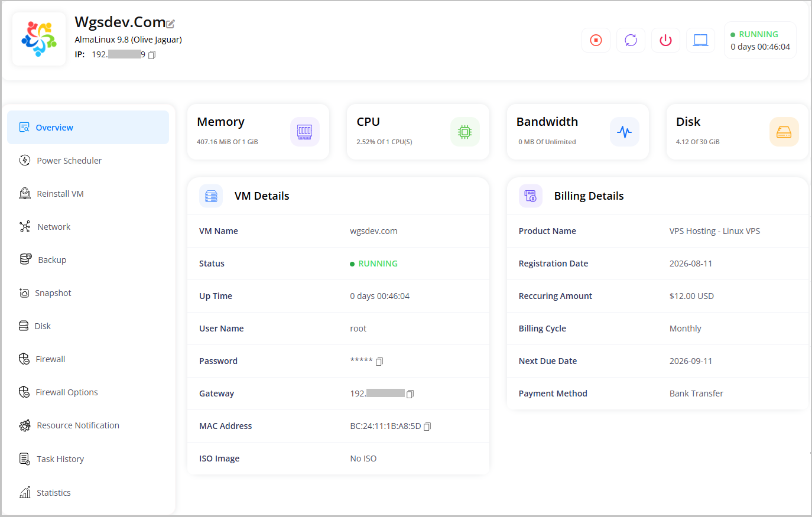This screenshot has width=812, height=517.
Task: Click the purple reboot VM icon
Action: click(x=631, y=40)
